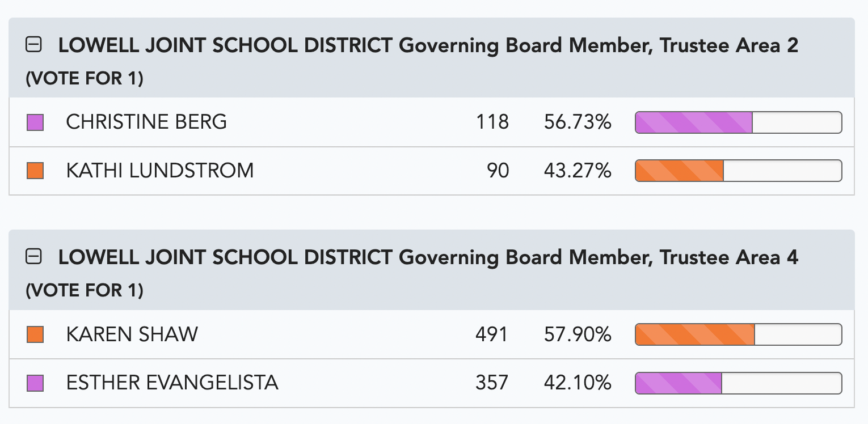
Task: Select the Kathi Lundstrom candidate name
Action: pyautogui.click(x=160, y=171)
